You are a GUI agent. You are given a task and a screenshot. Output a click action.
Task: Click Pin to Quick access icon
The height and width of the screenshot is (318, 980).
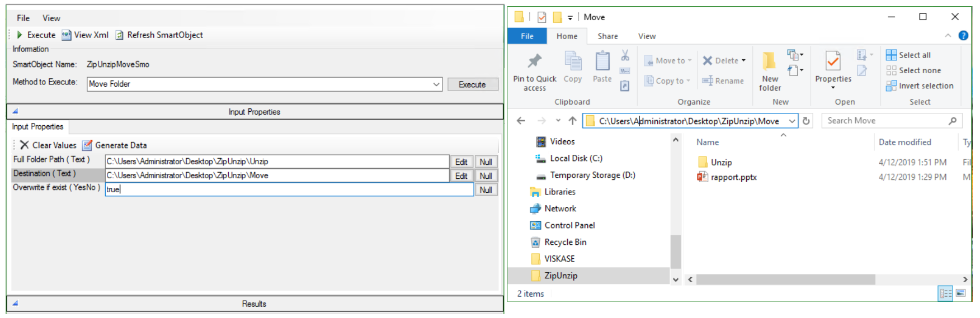tap(535, 61)
